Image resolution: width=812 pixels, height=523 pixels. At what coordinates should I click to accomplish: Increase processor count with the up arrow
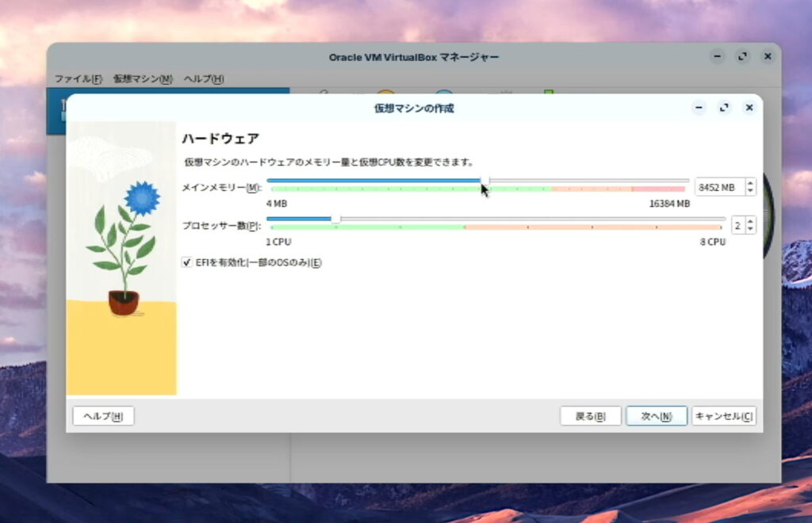click(x=751, y=221)
